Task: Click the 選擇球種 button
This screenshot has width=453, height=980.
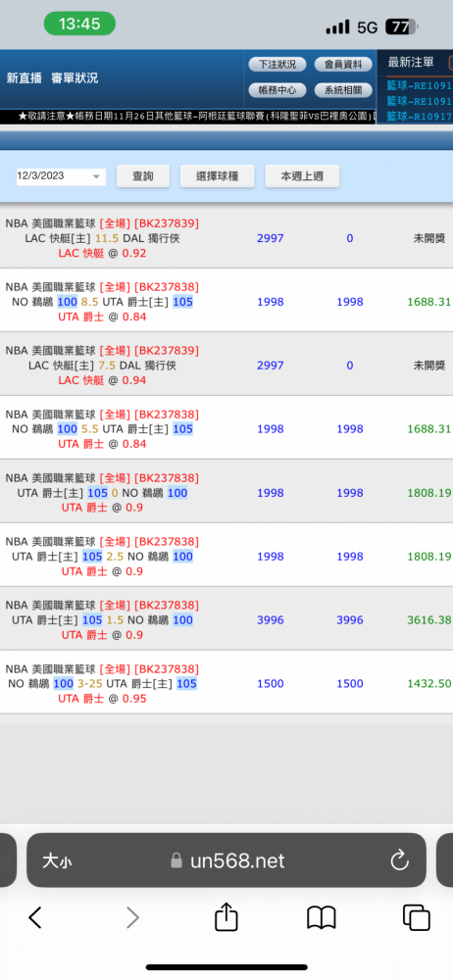Action: coord(217,176)
